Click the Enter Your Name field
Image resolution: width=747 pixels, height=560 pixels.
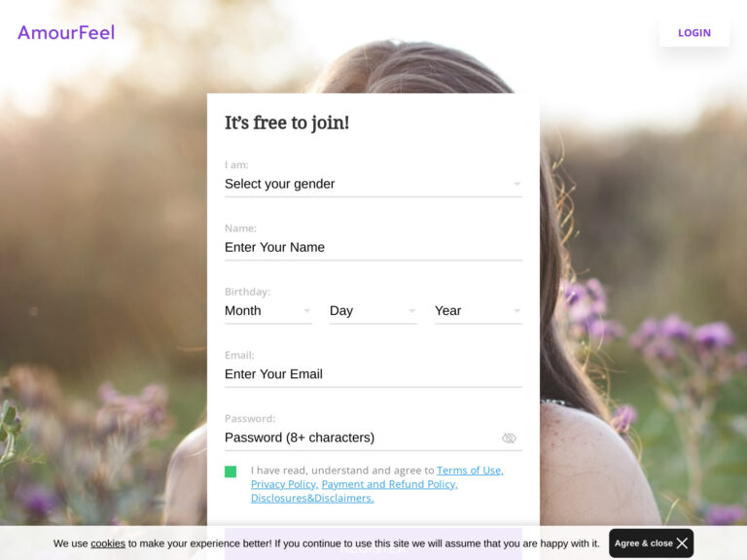click(x=373, y=248)
